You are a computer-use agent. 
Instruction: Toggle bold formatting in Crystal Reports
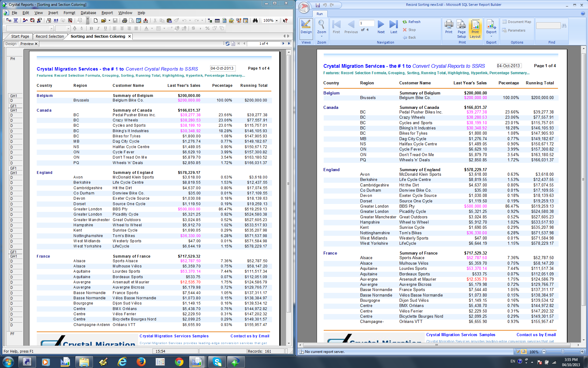91,28
